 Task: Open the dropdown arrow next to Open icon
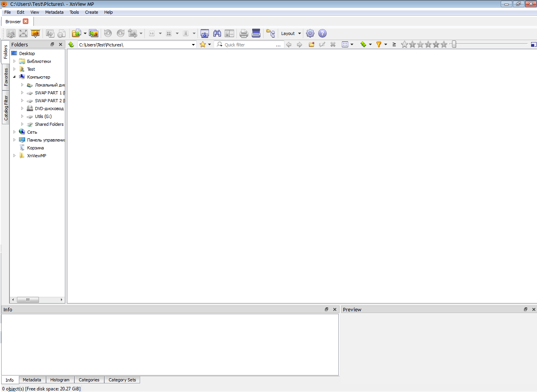[x=85, y=33]
